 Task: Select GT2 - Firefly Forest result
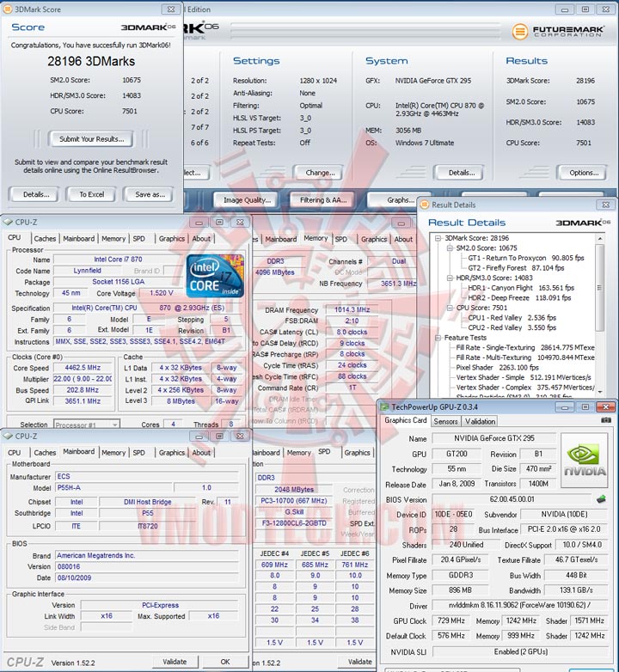[516, 268]
